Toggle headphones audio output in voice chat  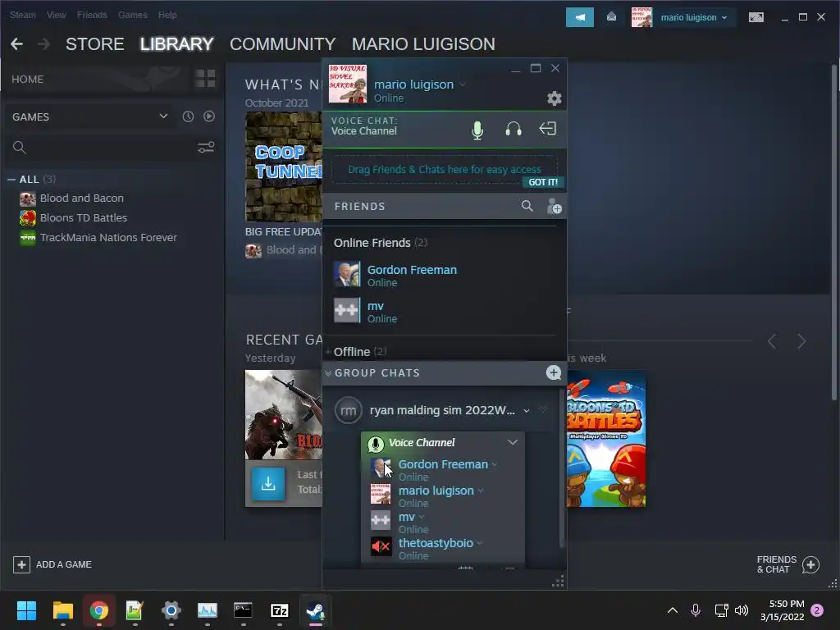tap(514, 129)
